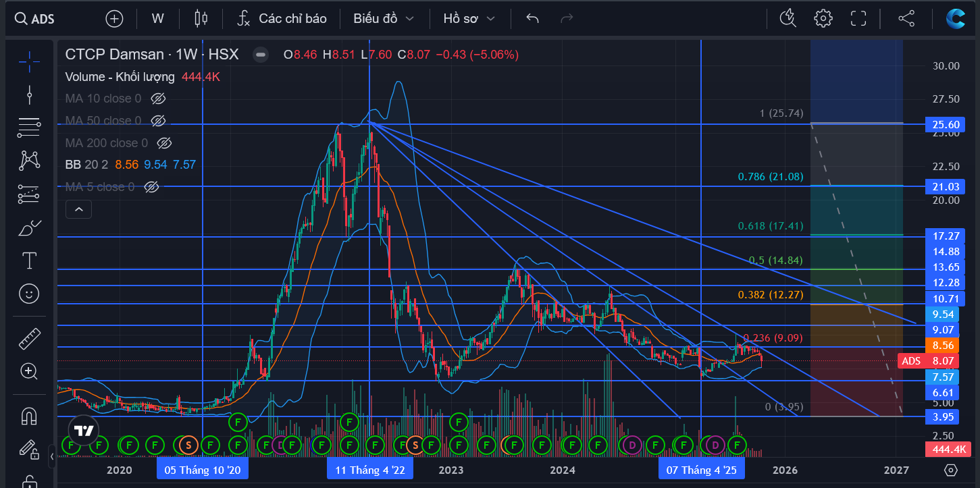The image size is (980, 488).
Task: Click the 21.03 price axis label
Action: click(x=946, y=187)
